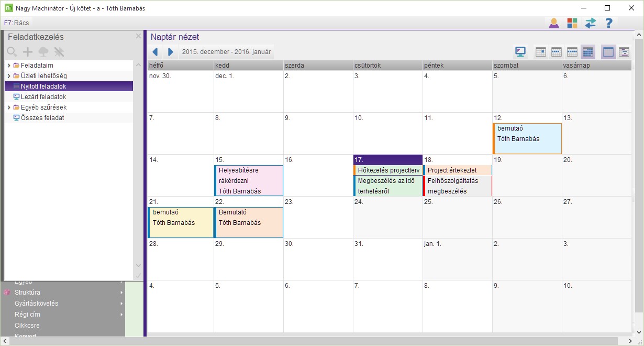Click the szombat column header

527,66
